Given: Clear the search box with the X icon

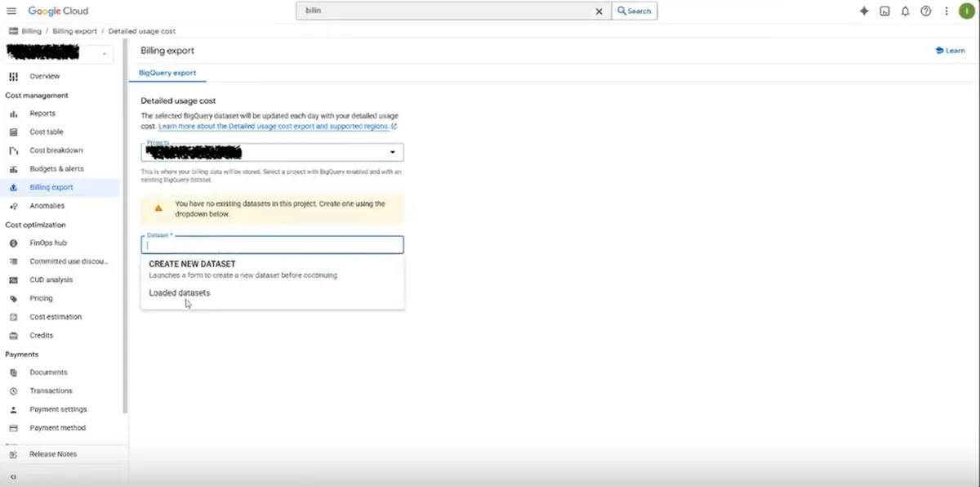Looking at the screenshot, I should click(599, 11).
